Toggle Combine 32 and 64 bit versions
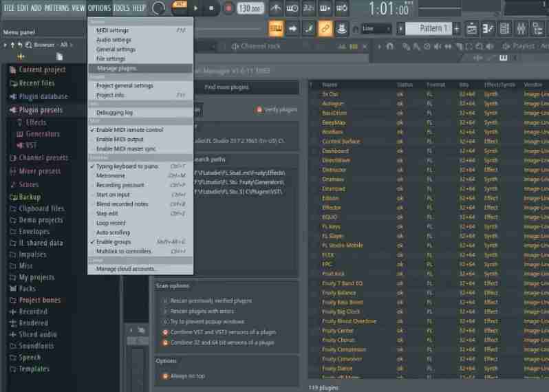The image size is (549, 392). [165, 343]
